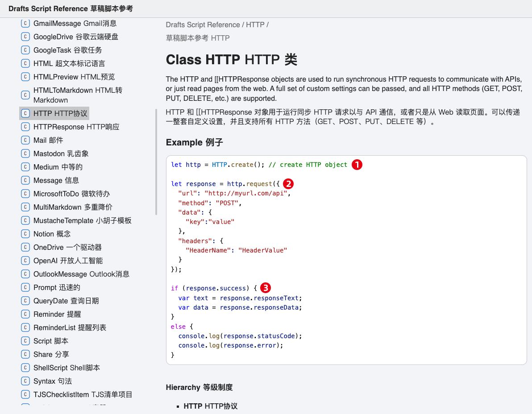Open TJSChecklistItem class page
532x414 pixels.
pyautogui.click(x=83, y=395)
